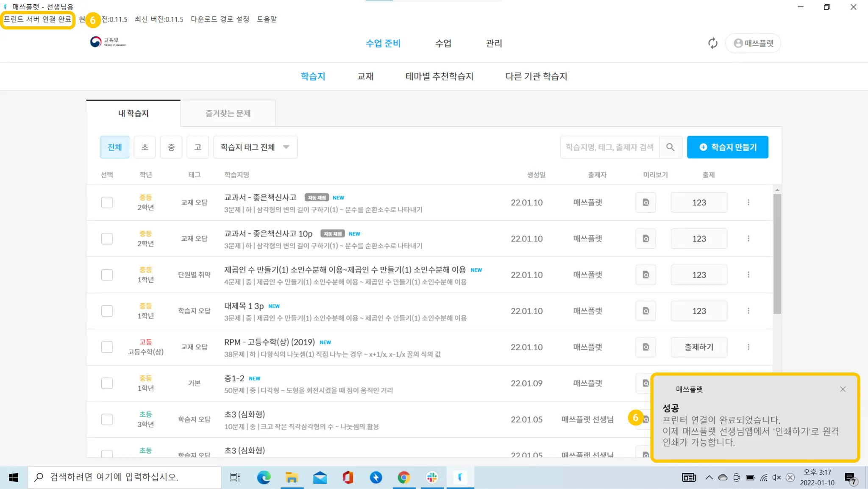Preview the 대제목 1 3p worksheet
The width and height of the screenshot is (868, 489).
click(x=645, y=311)
